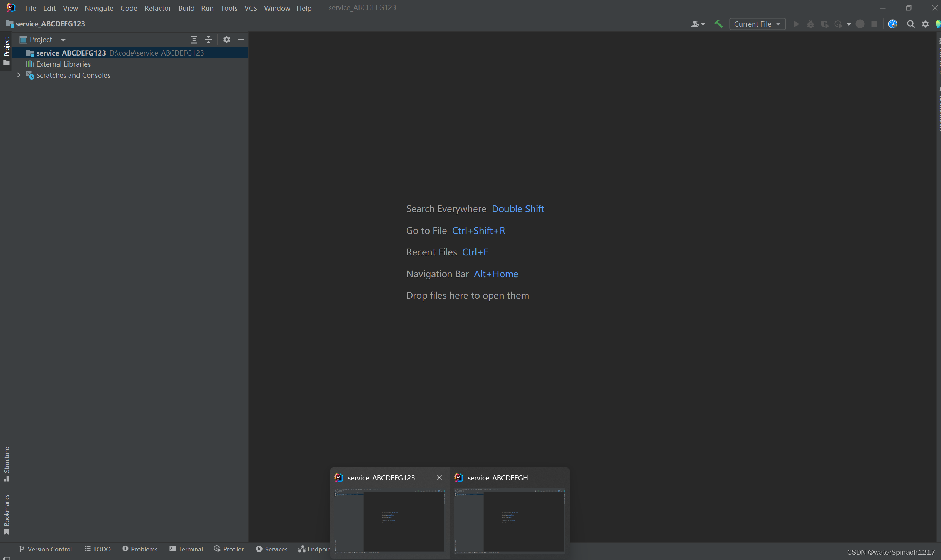Expand the Scratches and Consoles tree node
The image size is (941, 560).
[19, 75]
